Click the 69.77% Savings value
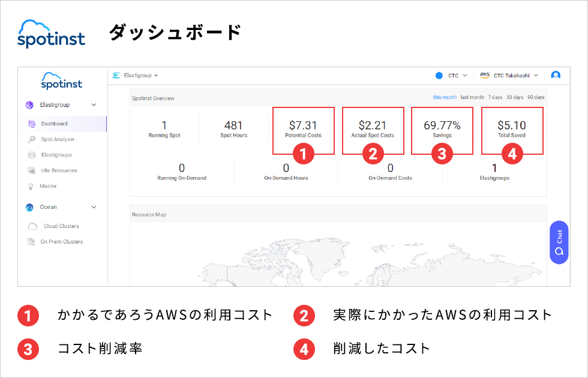 point(442,125)
